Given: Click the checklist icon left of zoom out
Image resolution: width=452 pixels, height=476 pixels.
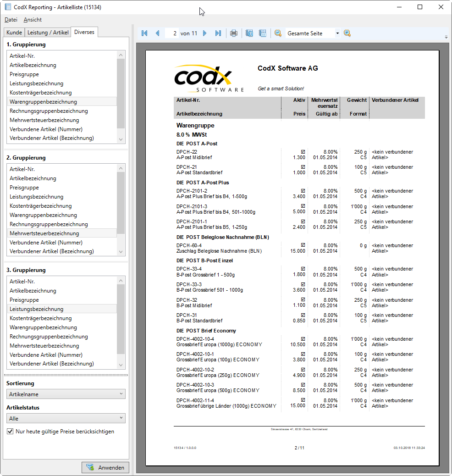Looking at the screenshot, I should click(x=263, y=33).
